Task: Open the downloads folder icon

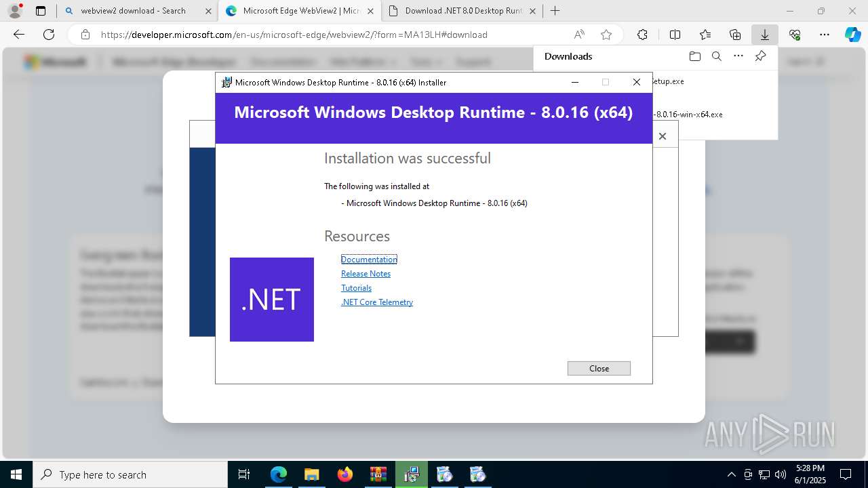Action: point(694,56)
